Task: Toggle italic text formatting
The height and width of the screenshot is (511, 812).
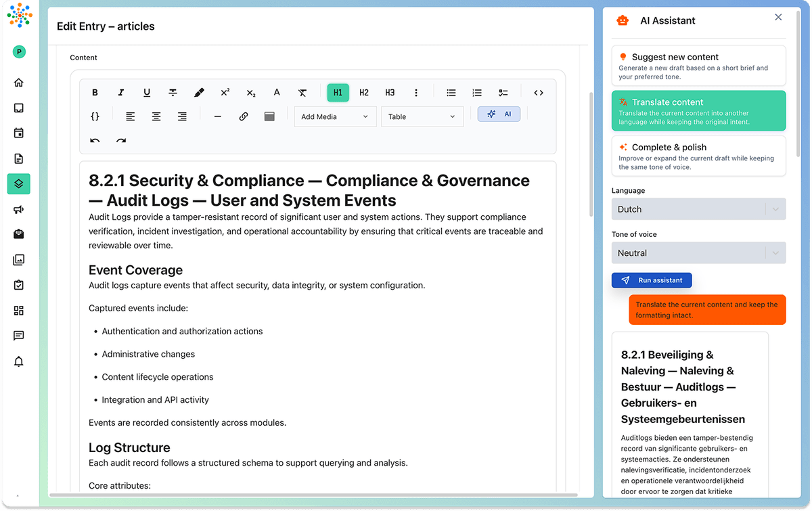Action: [x=121, y=93]
